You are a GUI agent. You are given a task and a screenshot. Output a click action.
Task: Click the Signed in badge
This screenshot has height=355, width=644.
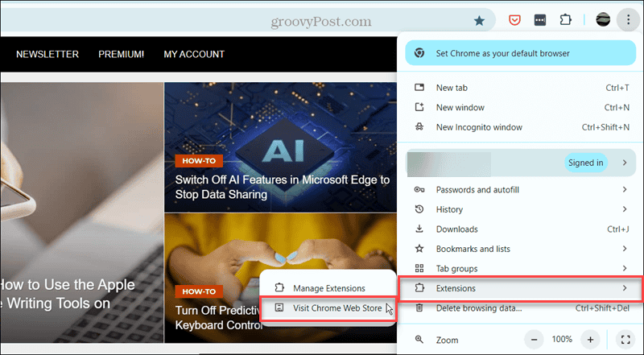point(586,163)
